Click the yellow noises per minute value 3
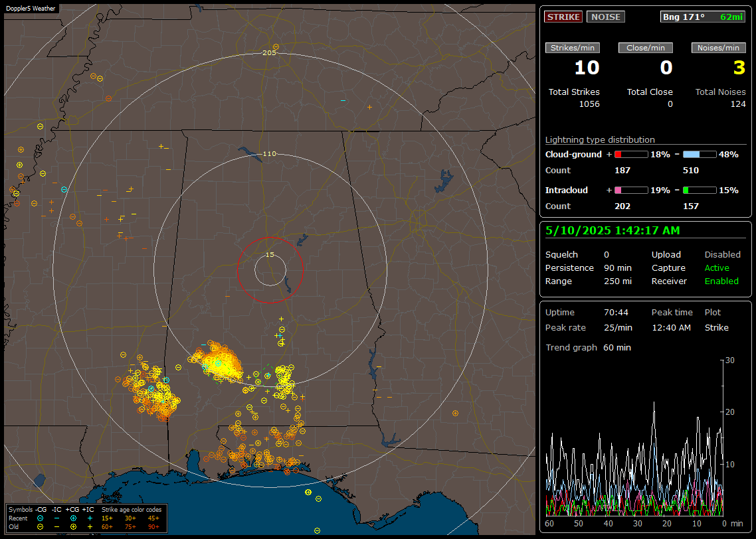The image size is (756, 539). click(x=739, y=68)
